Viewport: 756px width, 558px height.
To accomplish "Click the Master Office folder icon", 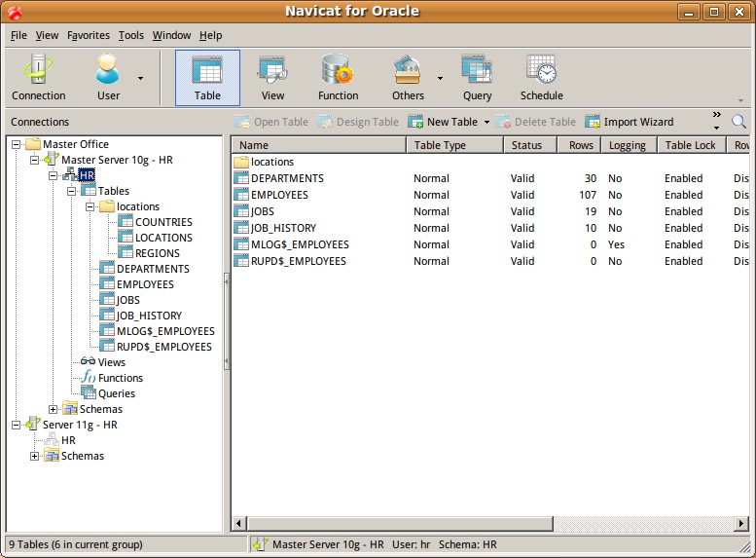I will pos(33,143).
